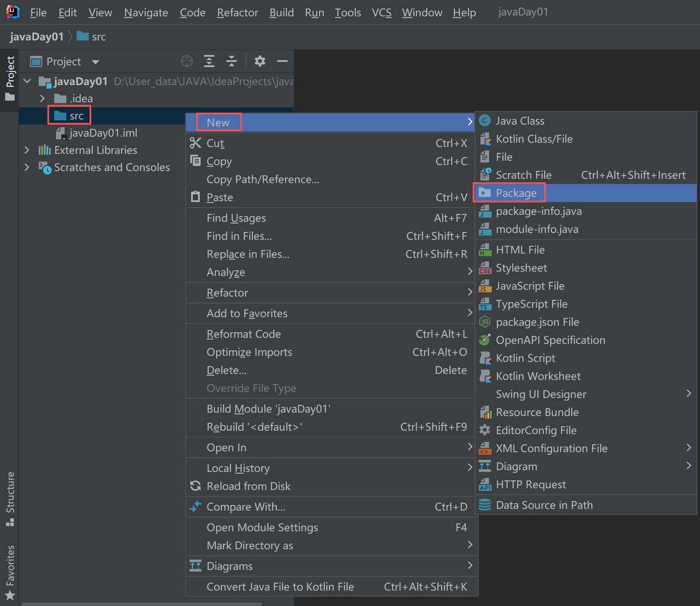Open the Analyze submenu
Viewport: 700px width, 606px height.
[331, 272]
